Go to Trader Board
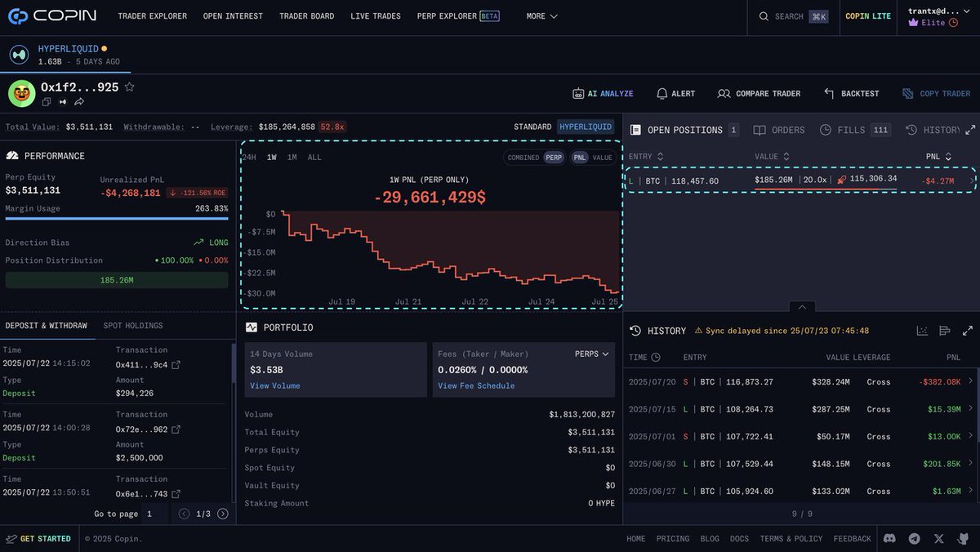This screenshot has width=980, height=552. pyautogui.click(x=306, y=16)
